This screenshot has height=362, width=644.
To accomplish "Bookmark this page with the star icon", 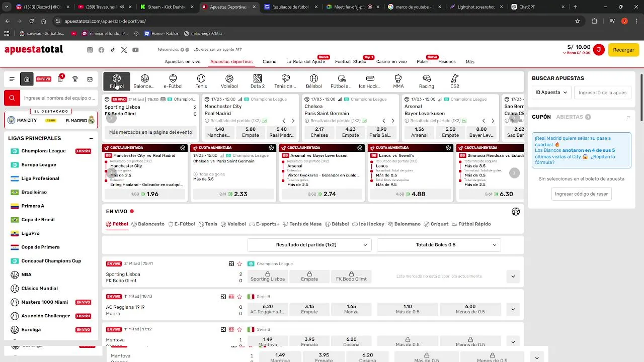I will (577, 21).
